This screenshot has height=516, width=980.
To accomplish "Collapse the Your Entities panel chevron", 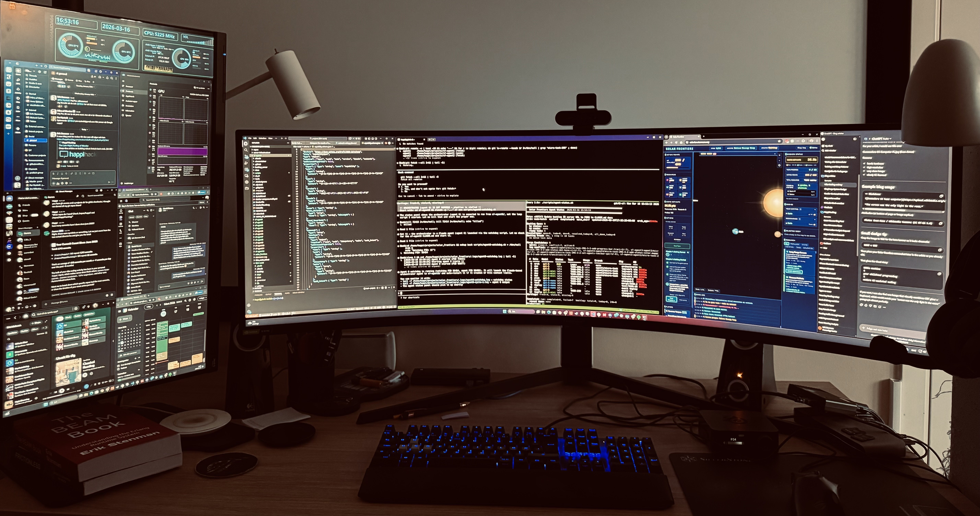I will point(815,210).
